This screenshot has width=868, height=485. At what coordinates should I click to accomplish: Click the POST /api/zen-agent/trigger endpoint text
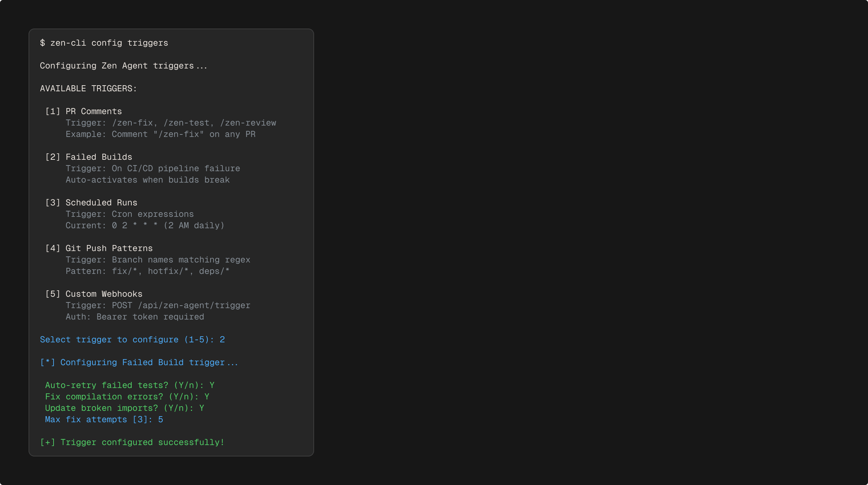181,305
